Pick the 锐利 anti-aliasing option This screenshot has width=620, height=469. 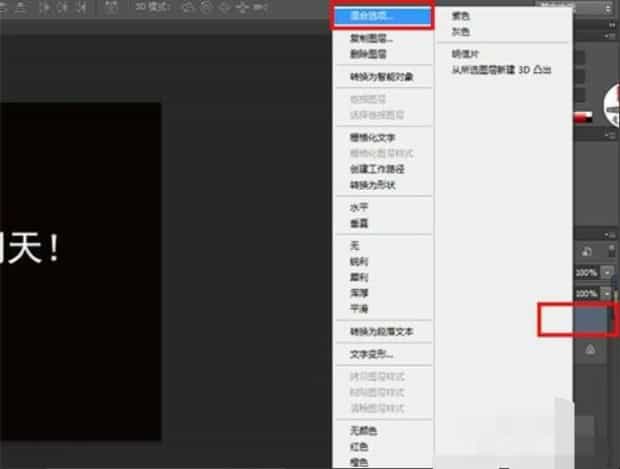click(358, 260)
